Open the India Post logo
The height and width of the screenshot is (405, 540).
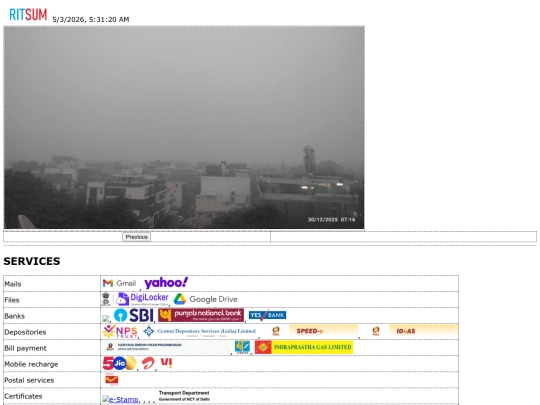(112, 379)
